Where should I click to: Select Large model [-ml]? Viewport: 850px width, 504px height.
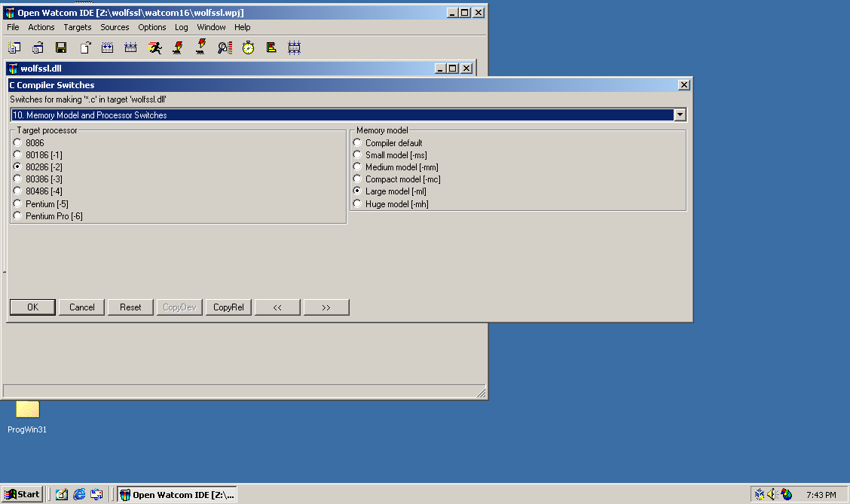point(390,191)
